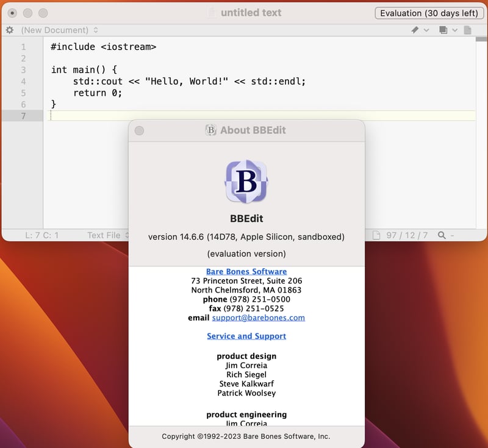488x448 pixels.
Task: Click the int main() { code line
Action: click(84, 69)
